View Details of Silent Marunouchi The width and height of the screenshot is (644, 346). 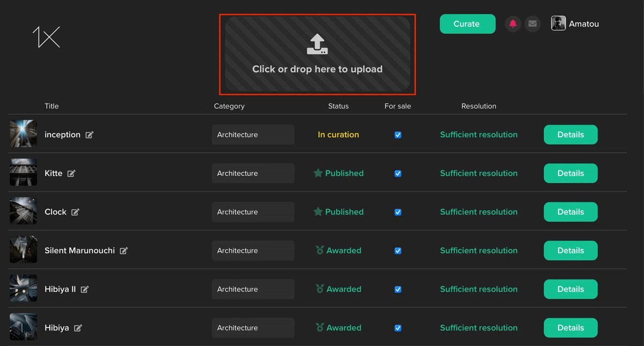click(570, 251)
